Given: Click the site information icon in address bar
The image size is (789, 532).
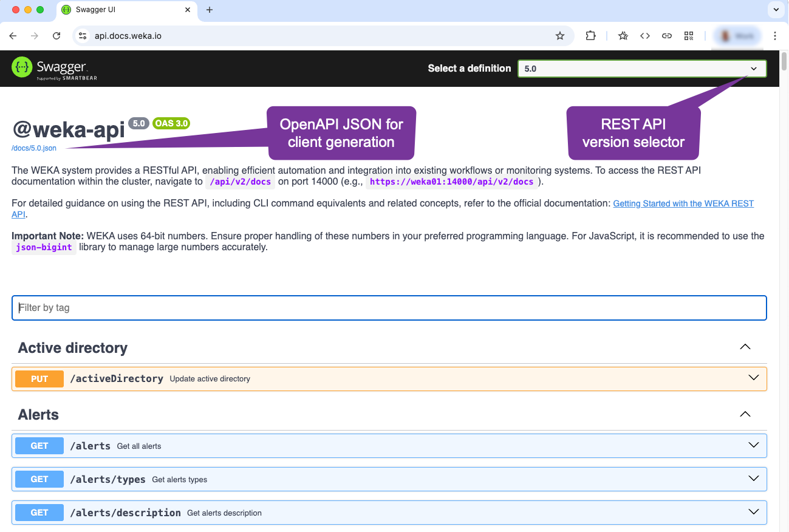Looking at the screenshot, I should (x=83, y=36).
